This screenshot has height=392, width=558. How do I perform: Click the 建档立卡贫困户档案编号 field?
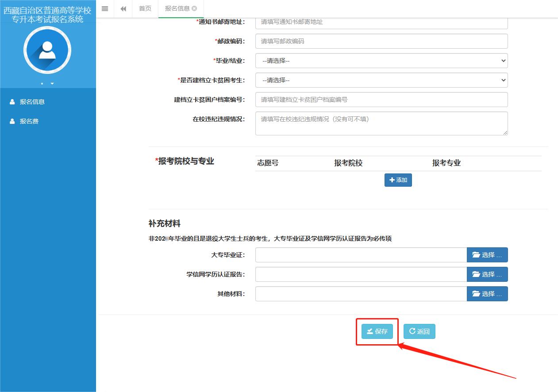[381, 100]
